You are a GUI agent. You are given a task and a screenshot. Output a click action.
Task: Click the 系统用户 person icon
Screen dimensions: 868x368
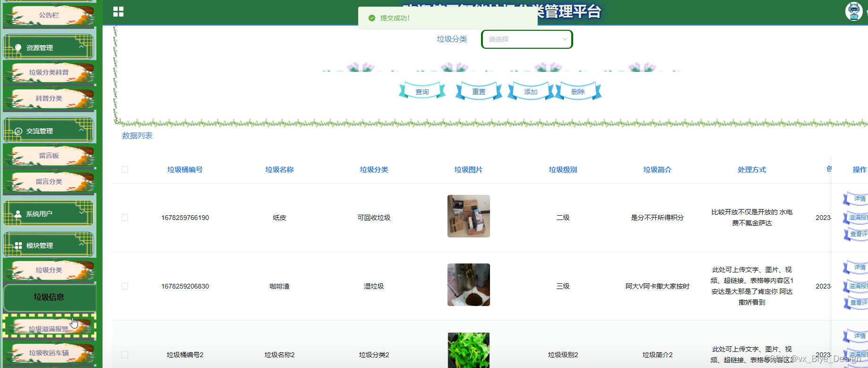(18, 214)
